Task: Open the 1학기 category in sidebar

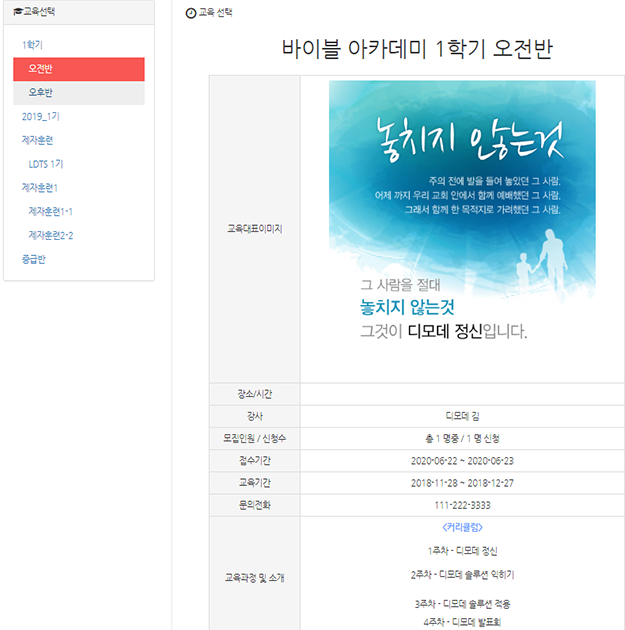Action: click(x=32, y=45)
